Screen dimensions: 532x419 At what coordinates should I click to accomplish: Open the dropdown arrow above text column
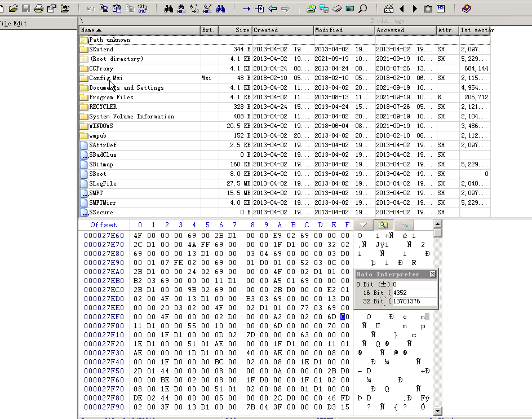point(363,225)
